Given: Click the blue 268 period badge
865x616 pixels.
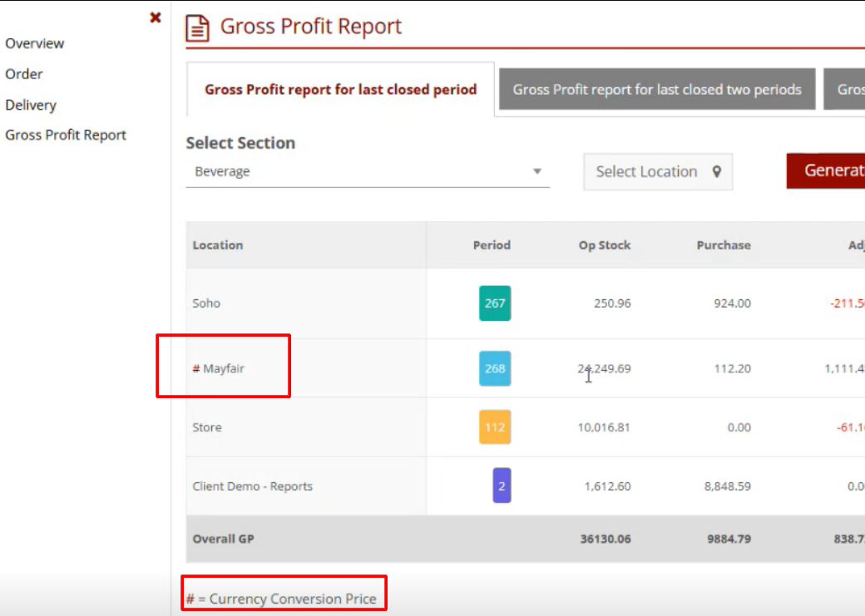Looking at the screenshot, I should point(495,368).
